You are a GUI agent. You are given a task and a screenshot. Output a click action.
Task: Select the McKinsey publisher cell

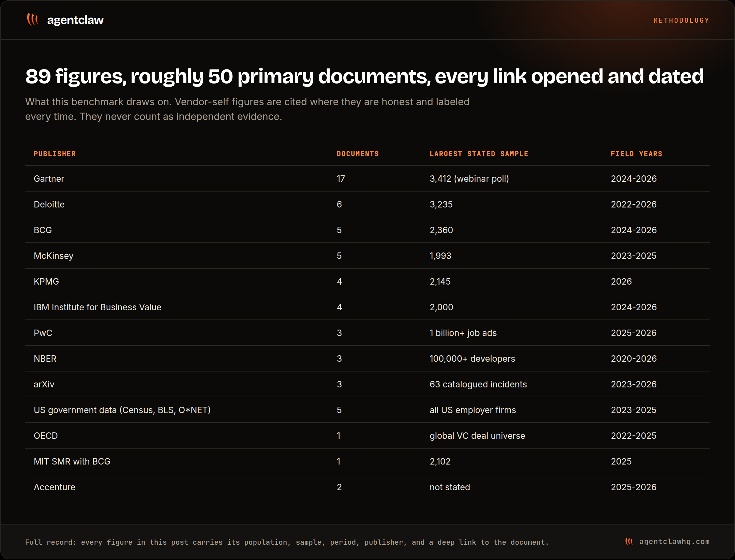coord(53,256)
